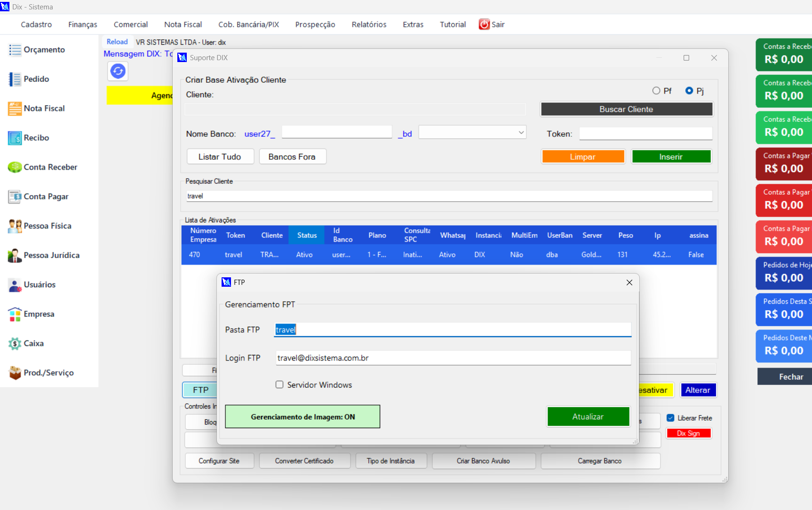The width and height of the screenshot is (812, 510).
Task: Click the Reload link
Action: [117, 42]
